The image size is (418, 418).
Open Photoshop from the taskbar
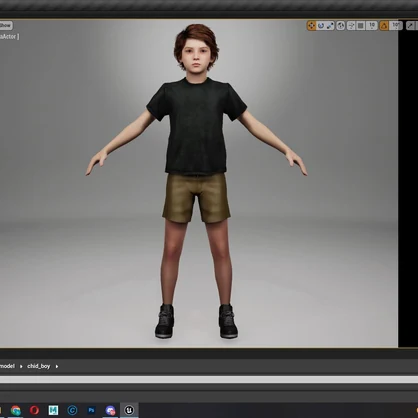point(91,410)
